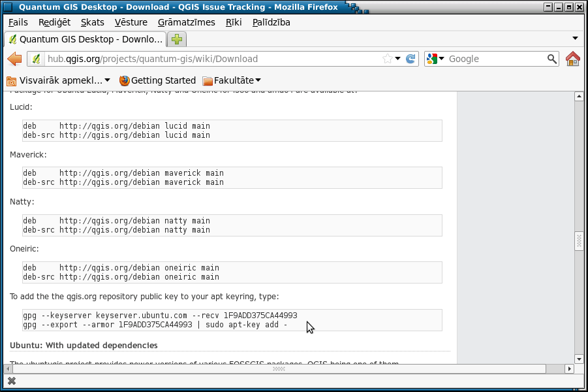The width and height of the screenshot is (588, 392).
Task: Close the find bar with the X icon
Action: point(12,381)
